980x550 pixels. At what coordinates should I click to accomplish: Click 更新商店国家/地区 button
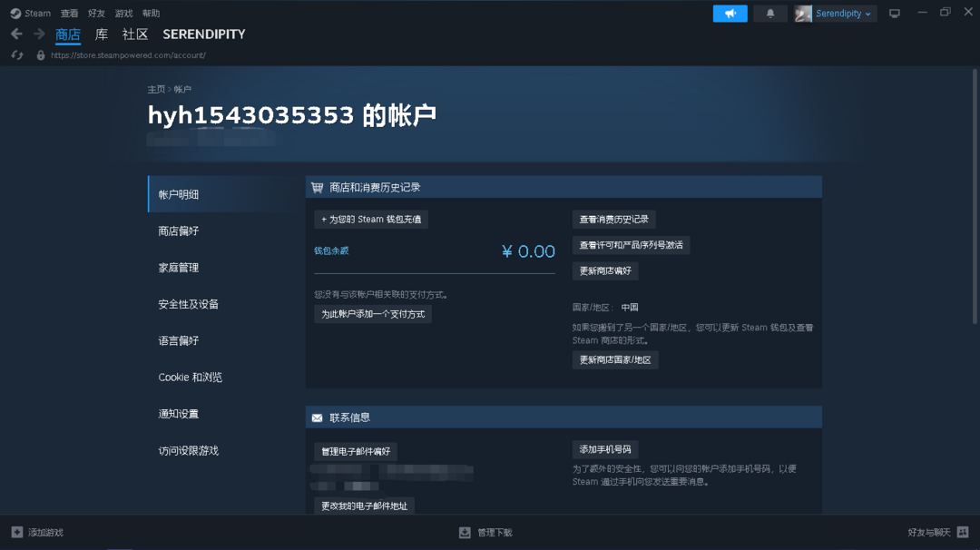coord(615,360)
